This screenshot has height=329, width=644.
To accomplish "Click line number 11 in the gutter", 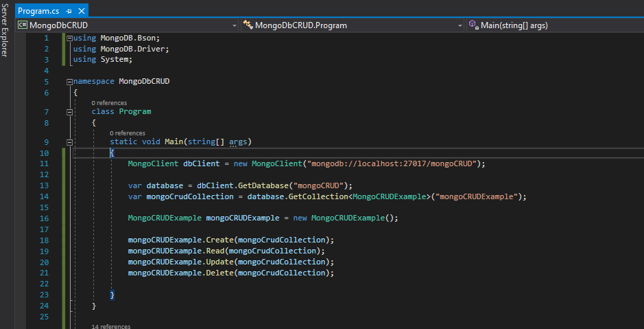I will click(x=44, y=163).
